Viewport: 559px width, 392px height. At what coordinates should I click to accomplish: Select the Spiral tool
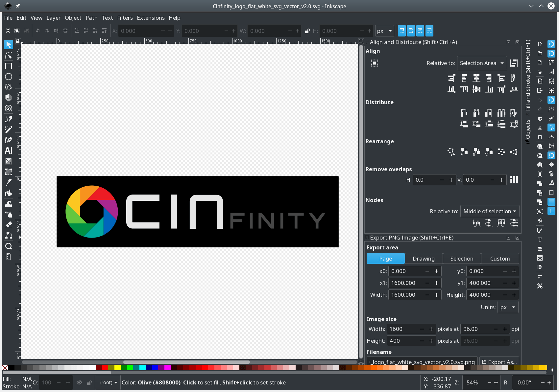pyautogui.click(x=9, y=108)
